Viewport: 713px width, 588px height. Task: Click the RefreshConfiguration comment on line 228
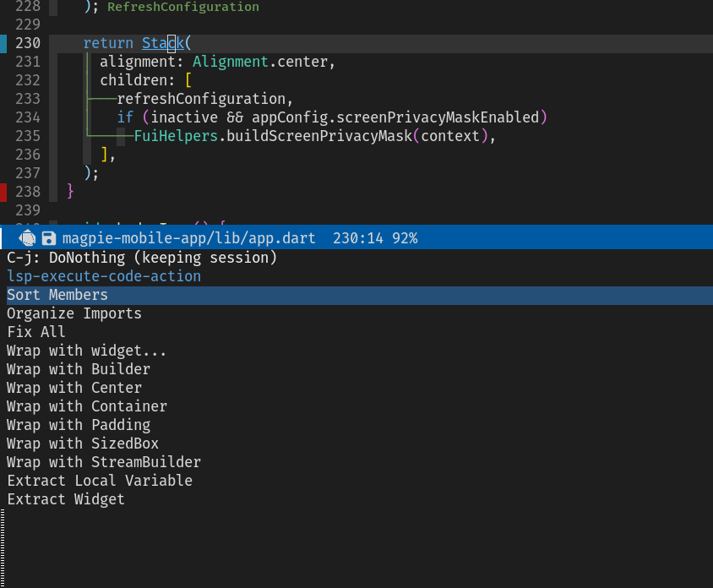click(x=183, y=7)
